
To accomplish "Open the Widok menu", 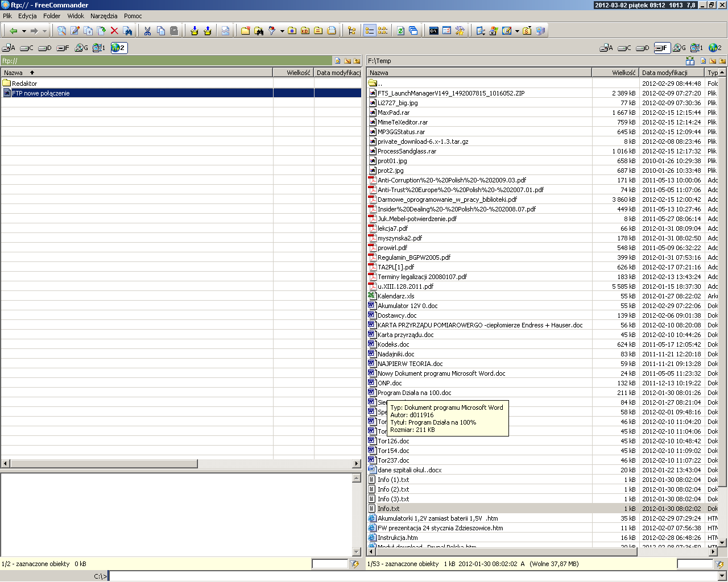I will tap(76, 16).
